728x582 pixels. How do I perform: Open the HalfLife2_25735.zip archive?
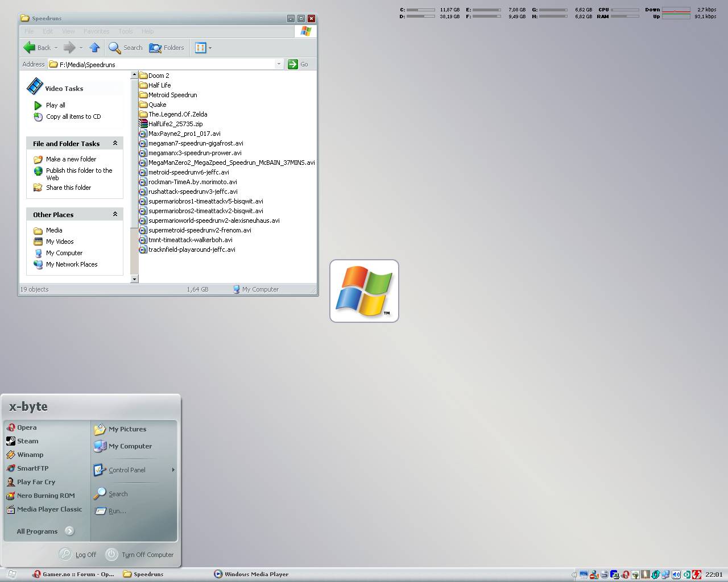coord(175,124)
